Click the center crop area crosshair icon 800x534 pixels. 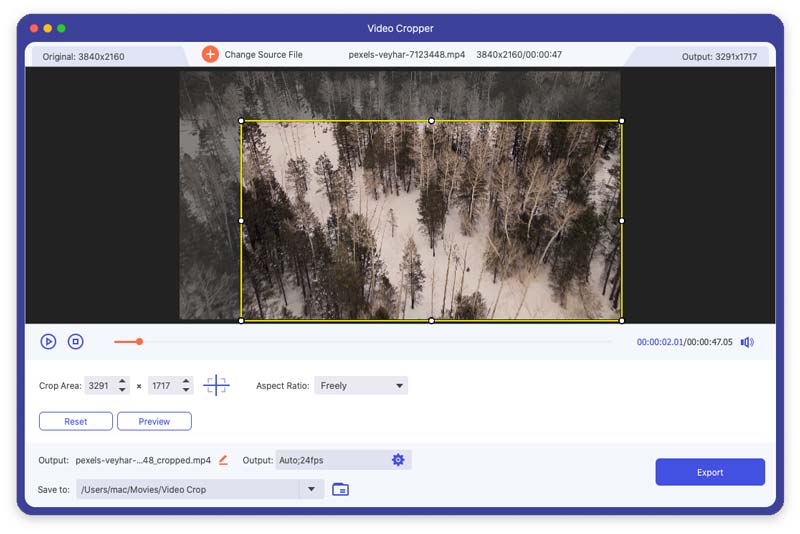(216, 385)
